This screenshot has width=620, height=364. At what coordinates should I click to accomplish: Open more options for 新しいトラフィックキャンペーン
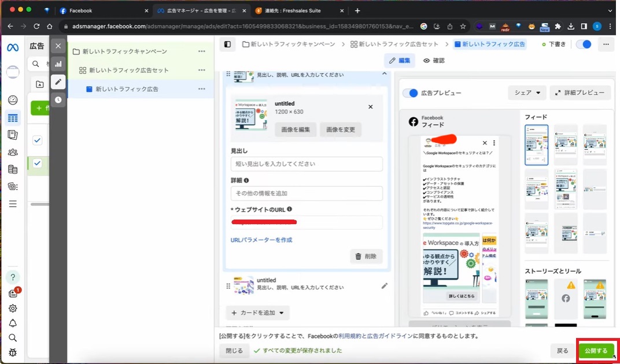click(201, 51)
